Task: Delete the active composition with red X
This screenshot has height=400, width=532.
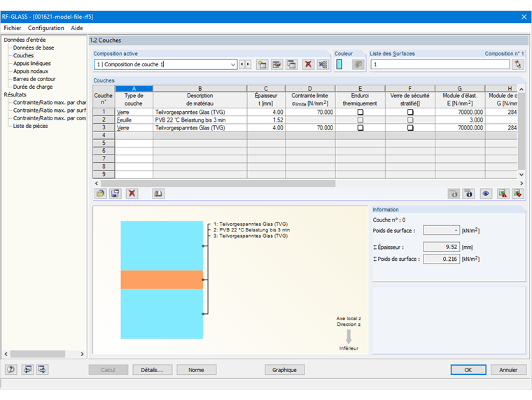Action: pyautogui.click(x=308, y=64)
